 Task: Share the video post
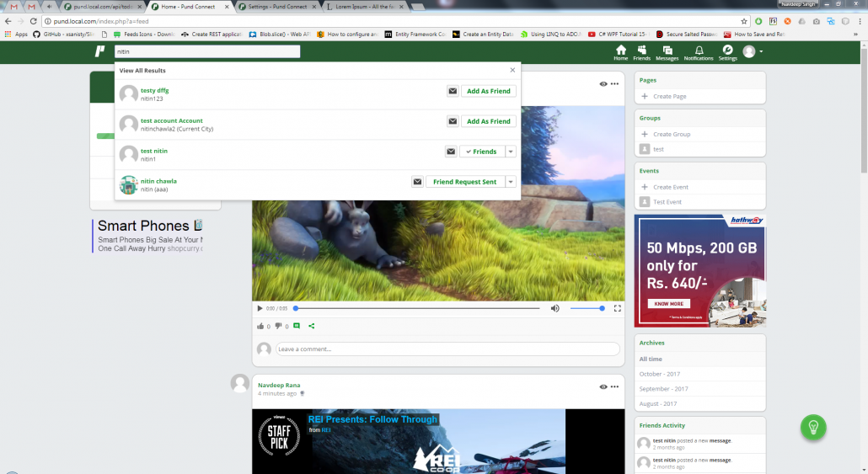(312, 326)
